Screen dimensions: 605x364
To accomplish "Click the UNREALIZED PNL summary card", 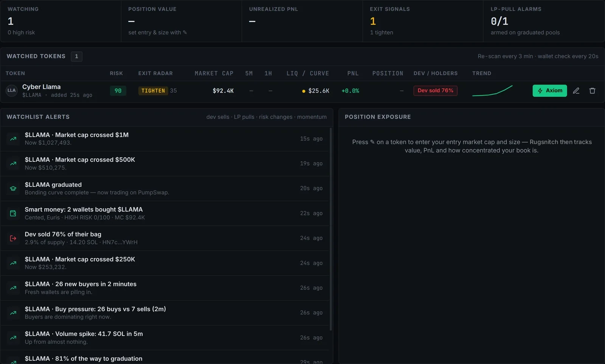I will pos(302,21).
